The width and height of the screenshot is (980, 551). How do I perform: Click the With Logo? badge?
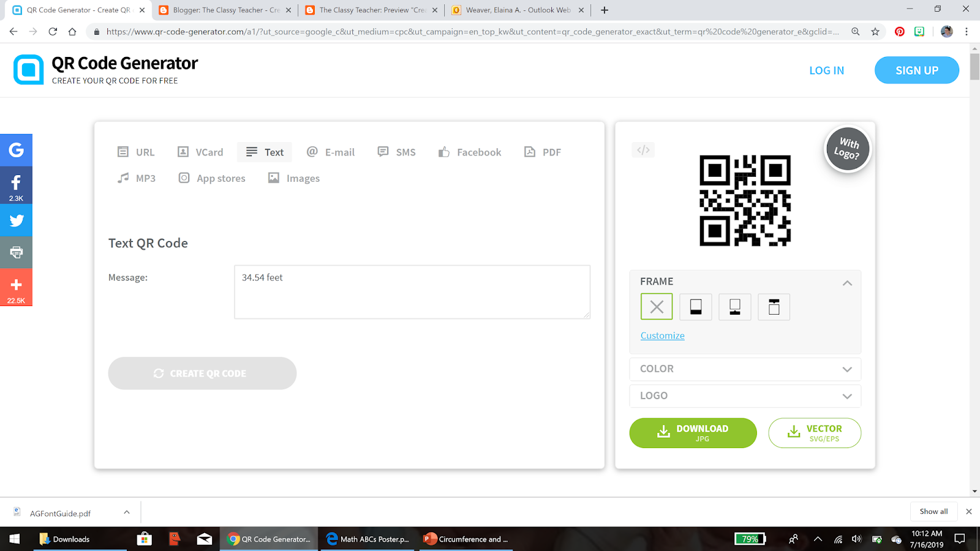click(x=848, y=149)
